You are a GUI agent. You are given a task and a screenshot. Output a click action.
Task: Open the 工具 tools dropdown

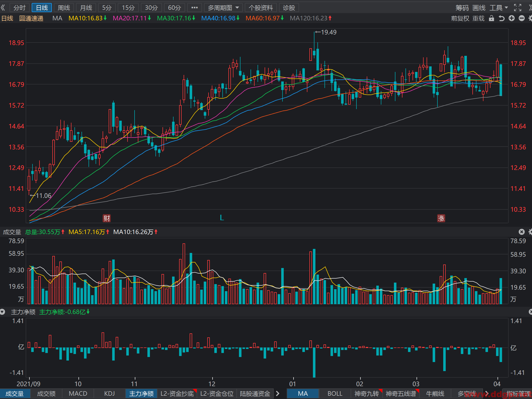click(499, 8)
